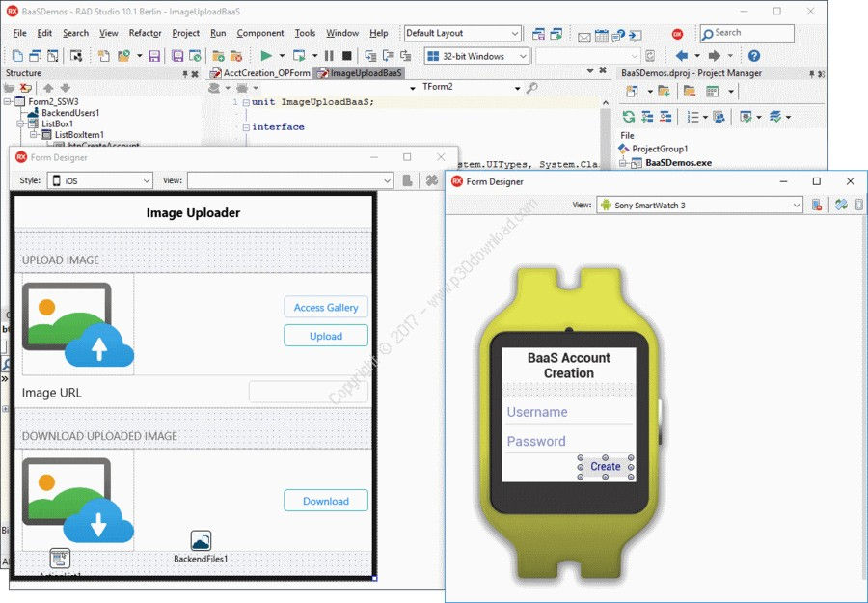
Task: Click the Access Gallery button
Action: click(x=326, y=308)
